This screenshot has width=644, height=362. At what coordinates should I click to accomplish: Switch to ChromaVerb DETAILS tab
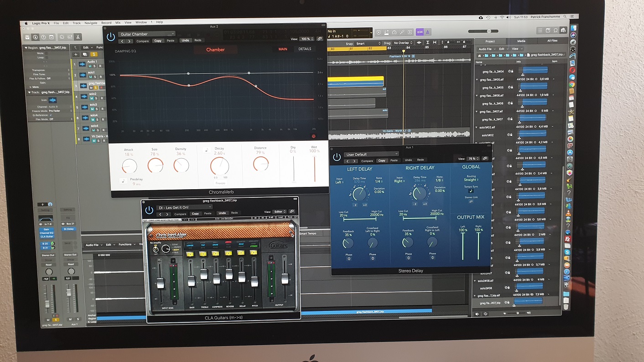click(x=305, y=49)
